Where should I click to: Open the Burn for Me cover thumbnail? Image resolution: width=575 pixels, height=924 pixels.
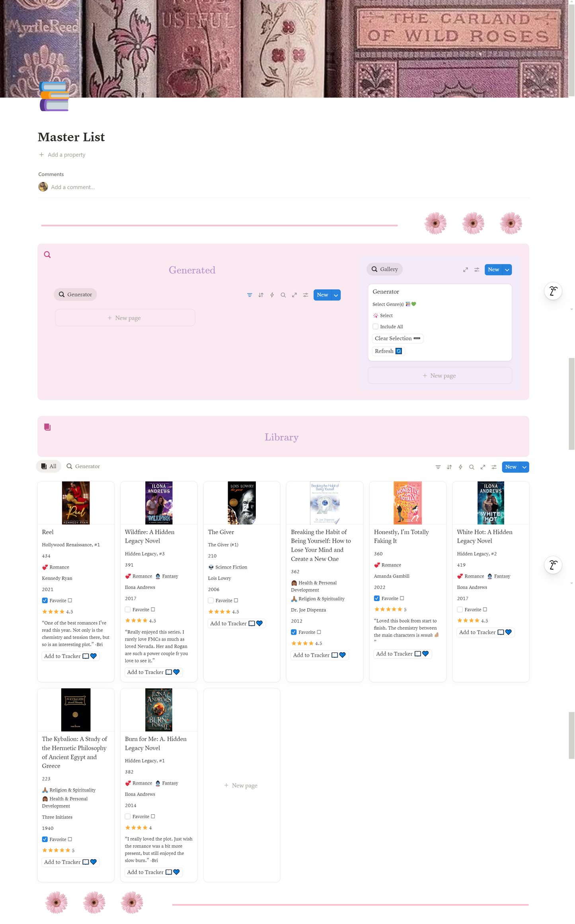(x=159, y=710)
